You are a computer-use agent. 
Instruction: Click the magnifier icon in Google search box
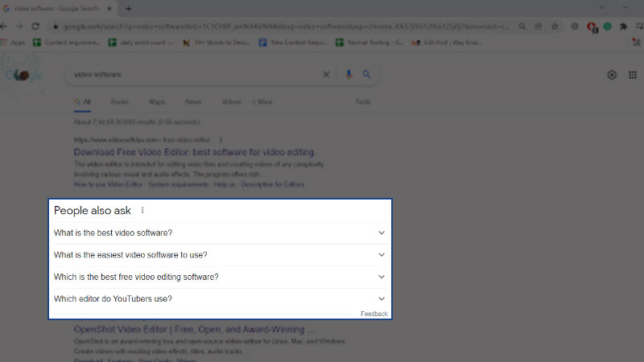point(366,75)
